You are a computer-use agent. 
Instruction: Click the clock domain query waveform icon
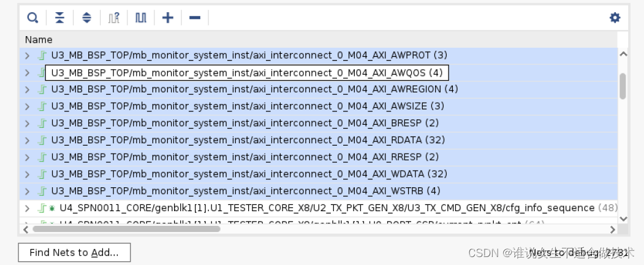coord(114,18)
